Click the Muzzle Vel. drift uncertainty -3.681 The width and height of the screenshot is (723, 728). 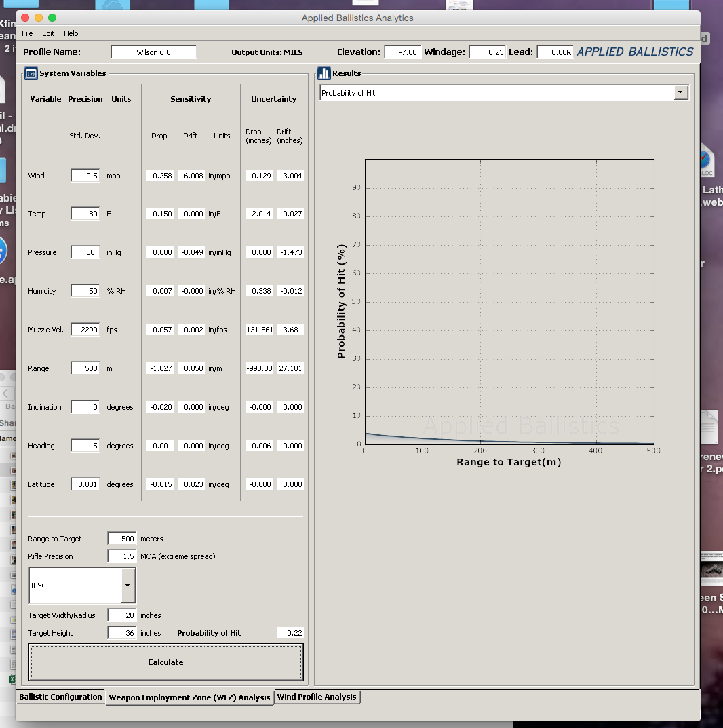[x=290, y=330]
